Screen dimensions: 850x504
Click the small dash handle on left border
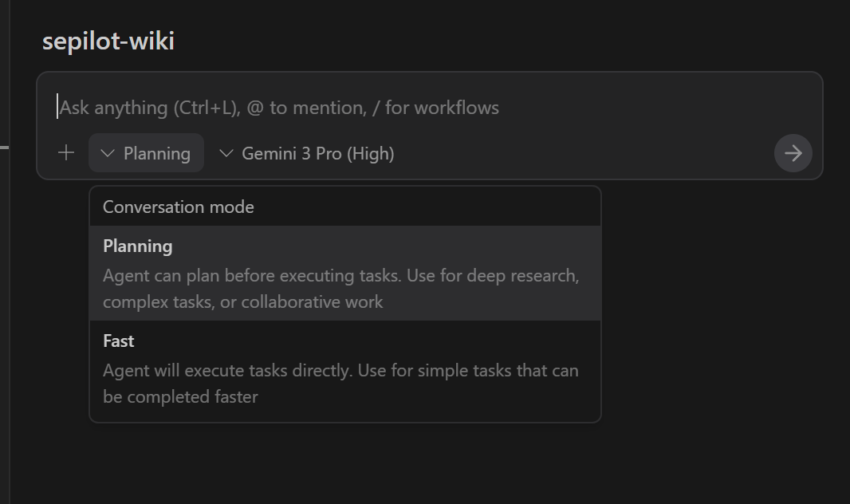[x=4, y=147]
